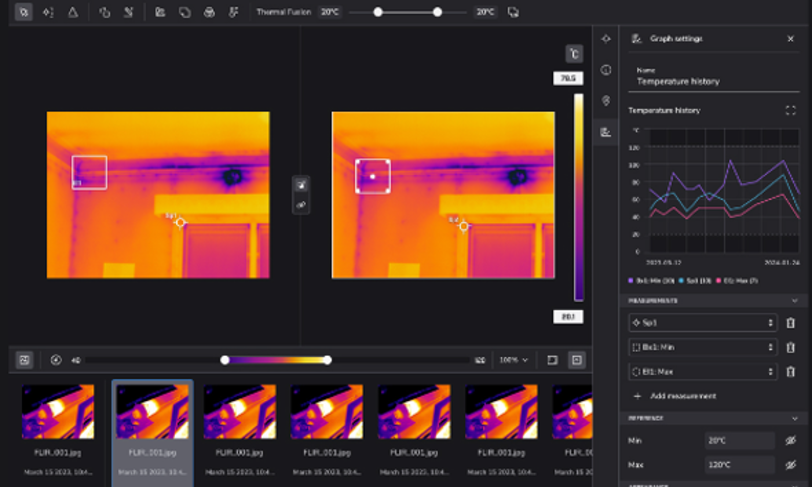
Task: Remove the El1: Max measurement
Action: 790,371
